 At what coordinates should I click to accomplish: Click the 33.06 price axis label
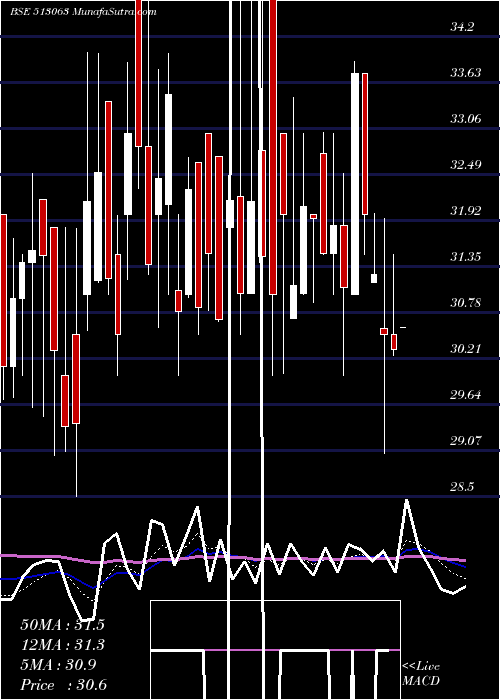[466, 119]
